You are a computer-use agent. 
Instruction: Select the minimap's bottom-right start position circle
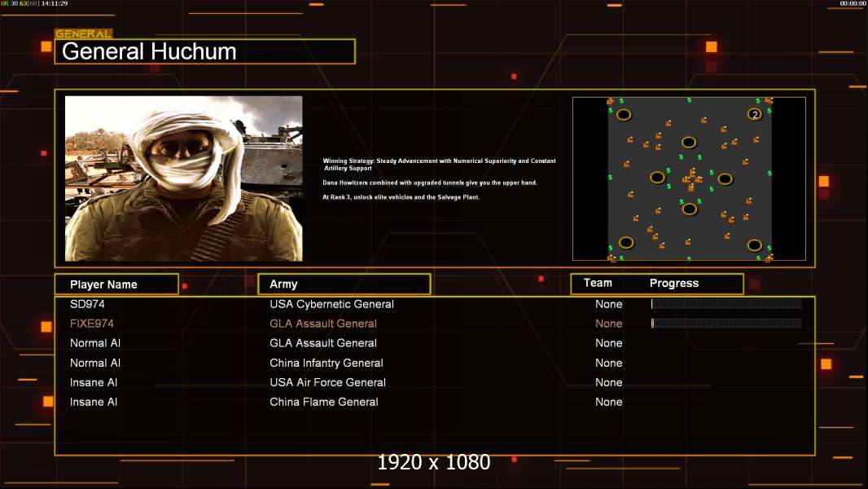coord(755,244)
